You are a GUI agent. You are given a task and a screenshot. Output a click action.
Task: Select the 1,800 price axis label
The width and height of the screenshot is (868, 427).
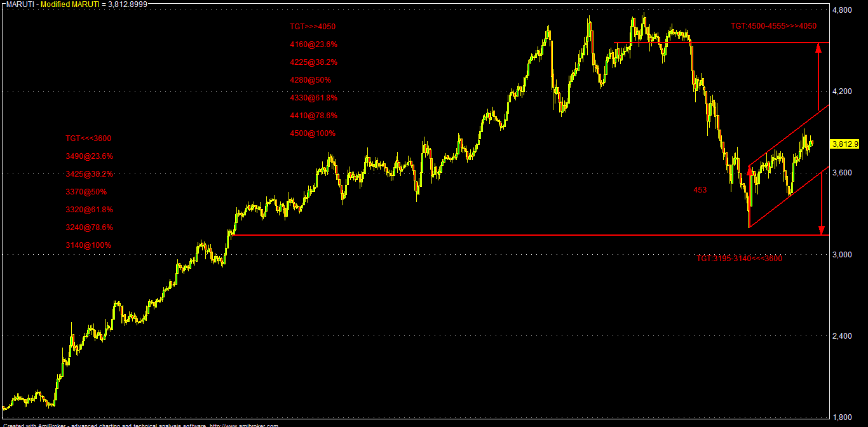coord(842,417)
